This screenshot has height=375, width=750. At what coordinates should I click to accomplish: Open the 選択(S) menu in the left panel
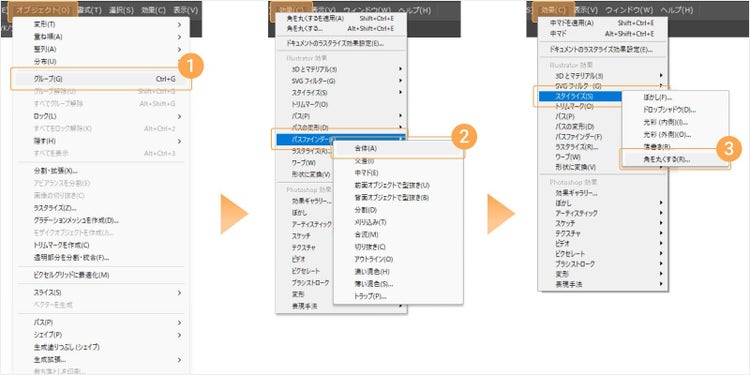click(x=121, y=10)
